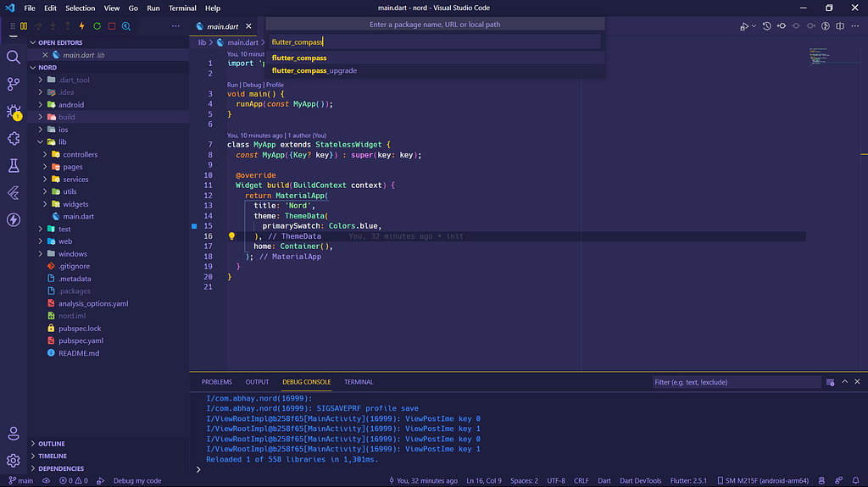
Task: Open the Flutter sidebar view
Action: click(14, 192)
